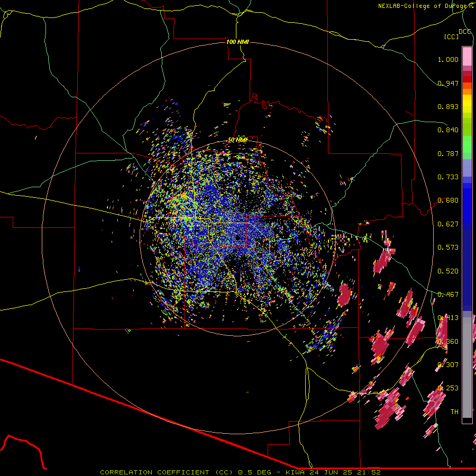476x476 pixels.
Task: Click the 0.5 DEG elevation text
Action: (x=255, y=472)
